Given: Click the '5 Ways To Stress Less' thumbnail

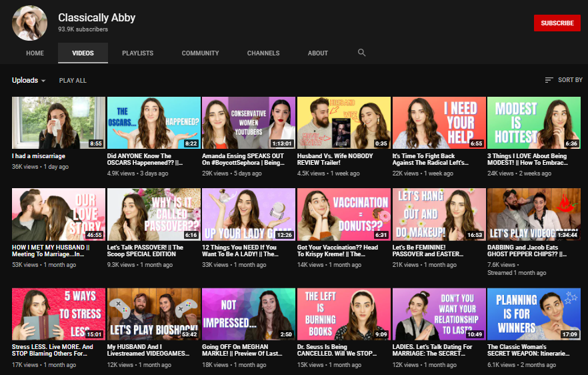Looking at the screenshot, I should click(x=59, y=314).
